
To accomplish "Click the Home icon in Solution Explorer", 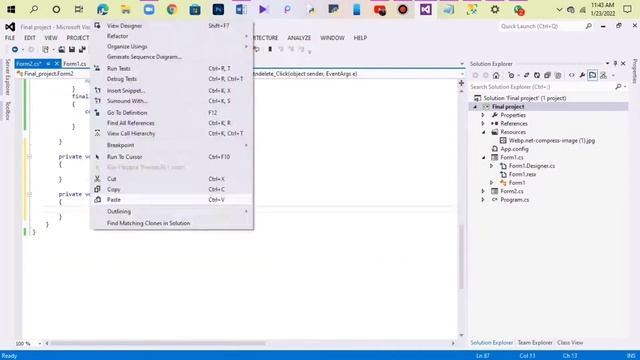I will pyautogui.click(x=496, y=75).
